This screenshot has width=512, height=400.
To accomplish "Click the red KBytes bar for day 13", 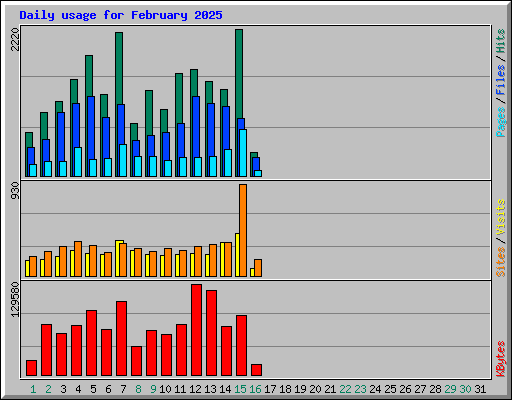I will pos(212,333).
